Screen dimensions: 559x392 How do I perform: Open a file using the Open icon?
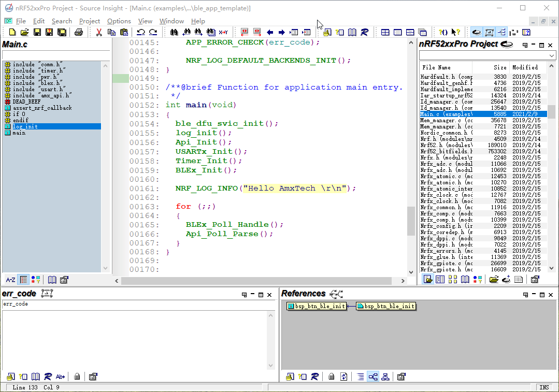click(24, 32)
